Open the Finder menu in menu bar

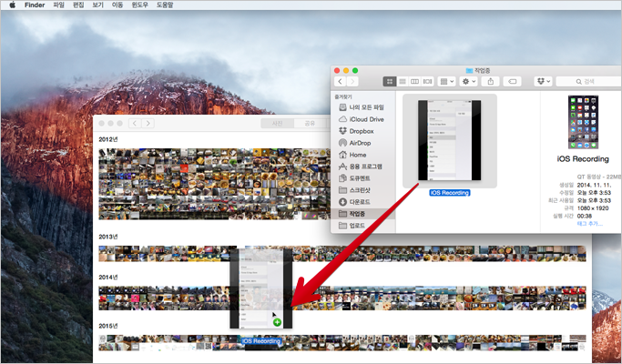[x=35, y=5]
